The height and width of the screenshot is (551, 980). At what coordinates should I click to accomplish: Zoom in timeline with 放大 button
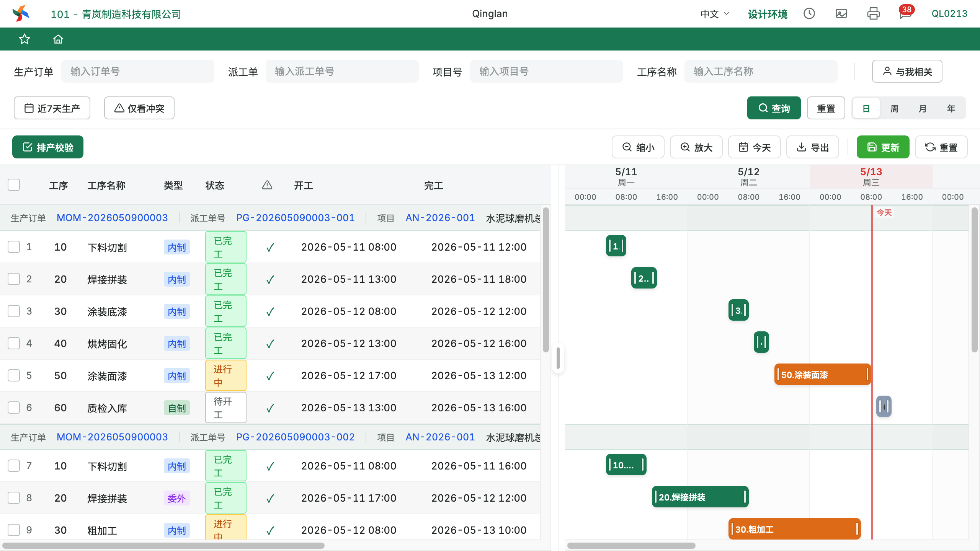[696, 147]
